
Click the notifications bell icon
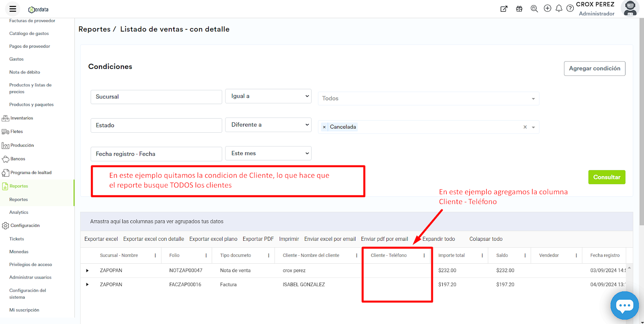(559, 8)
